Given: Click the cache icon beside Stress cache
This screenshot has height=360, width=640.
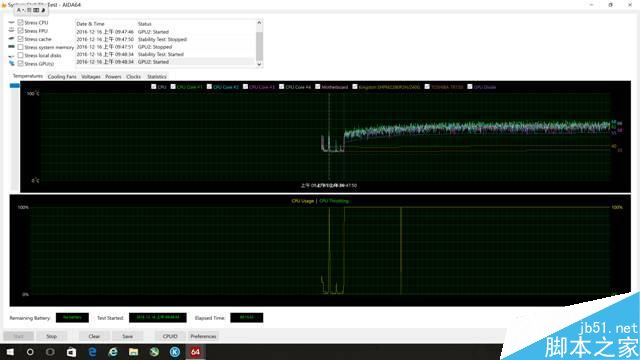Looking at the screenshot, I should (x=11, y=39).
